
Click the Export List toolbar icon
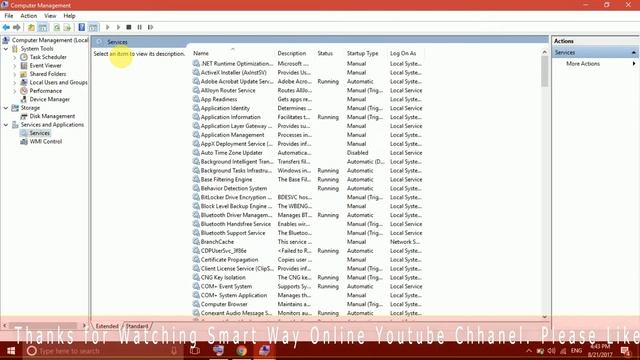pos(67,27)
